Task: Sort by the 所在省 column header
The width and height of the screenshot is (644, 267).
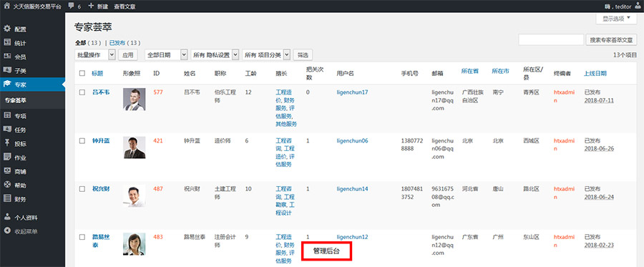Action: [470, 71]
